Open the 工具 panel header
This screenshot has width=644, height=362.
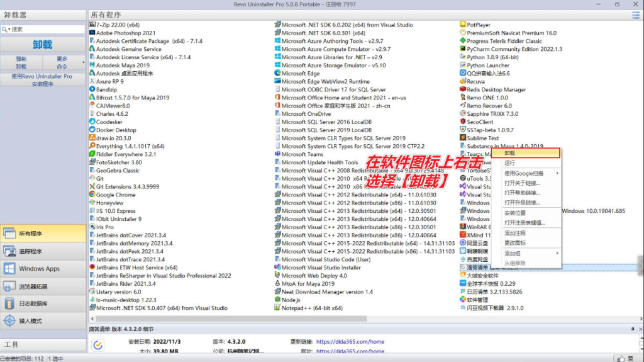(x=43, y=345)
